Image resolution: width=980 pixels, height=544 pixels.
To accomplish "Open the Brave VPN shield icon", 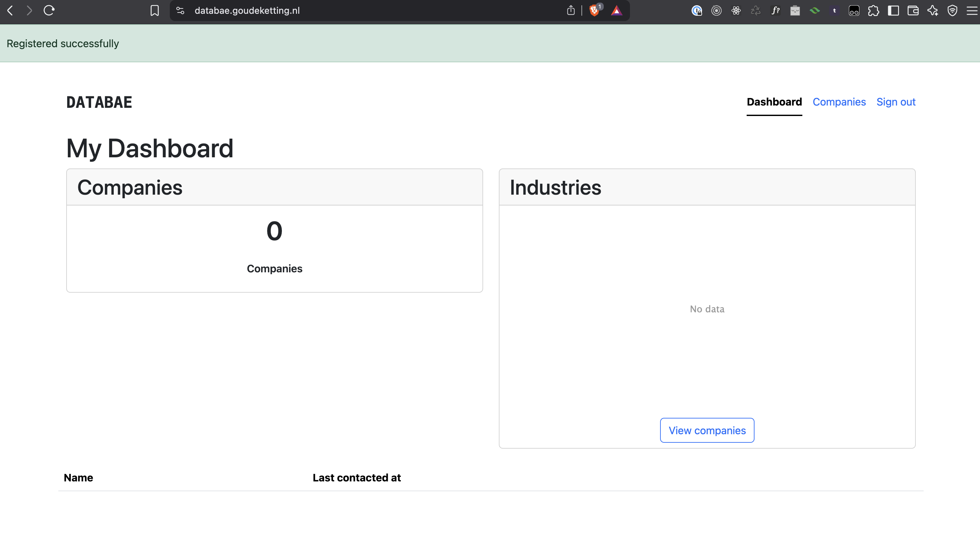I will pyautogui.click(x=952, y=10).
